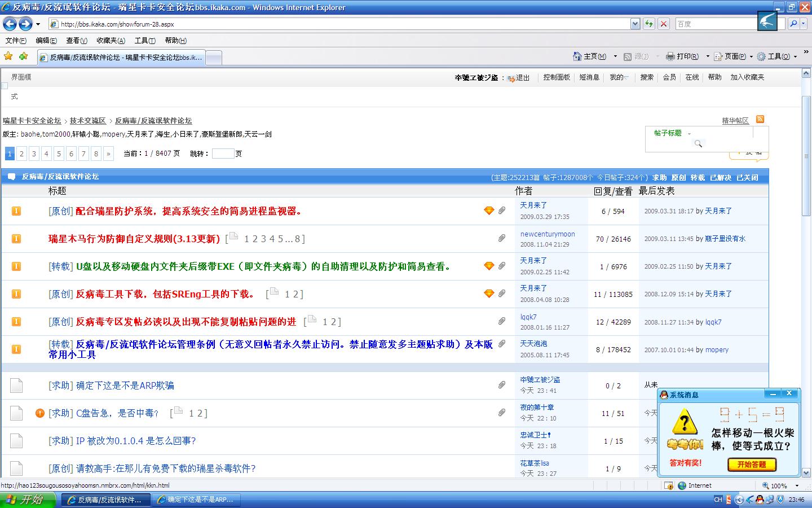Open the 帖子标题 search type dropdown
The height and width of the screenshot is (508, 812).
pyautogui.click(x=689, y=134)
